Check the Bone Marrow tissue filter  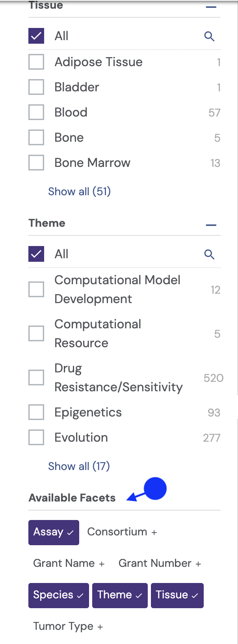[x=36, y=163]
